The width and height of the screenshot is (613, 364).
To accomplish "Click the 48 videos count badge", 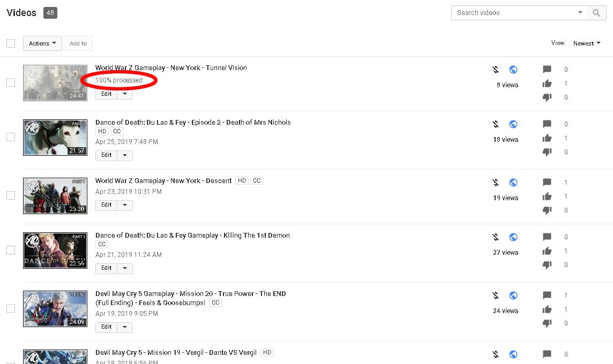I will [x=50, y=13].
